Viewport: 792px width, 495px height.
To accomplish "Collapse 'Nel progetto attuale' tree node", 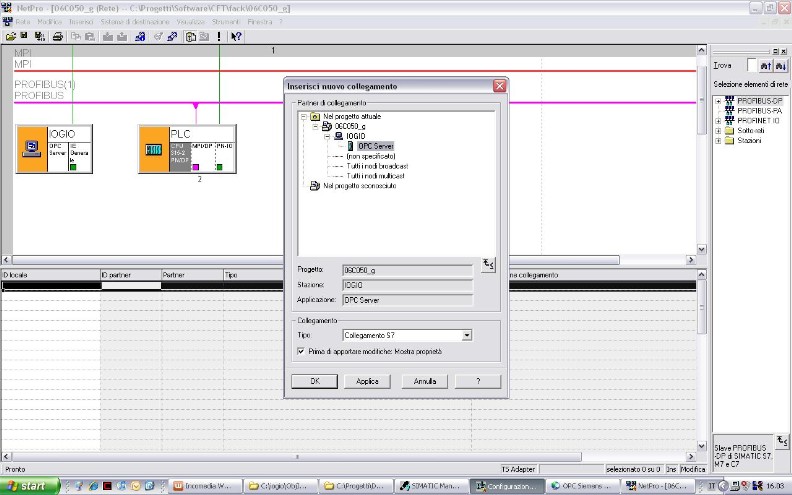I will coord(304,117).
